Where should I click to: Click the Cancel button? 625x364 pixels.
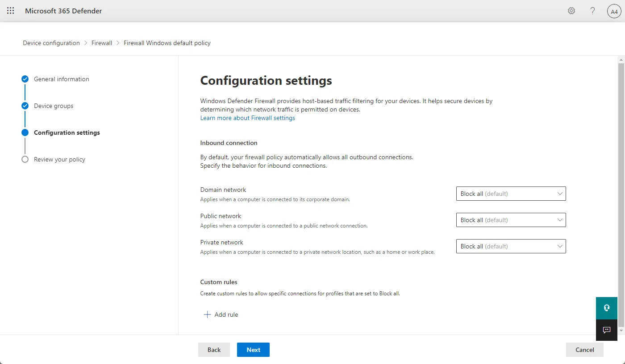pos(585,350)
